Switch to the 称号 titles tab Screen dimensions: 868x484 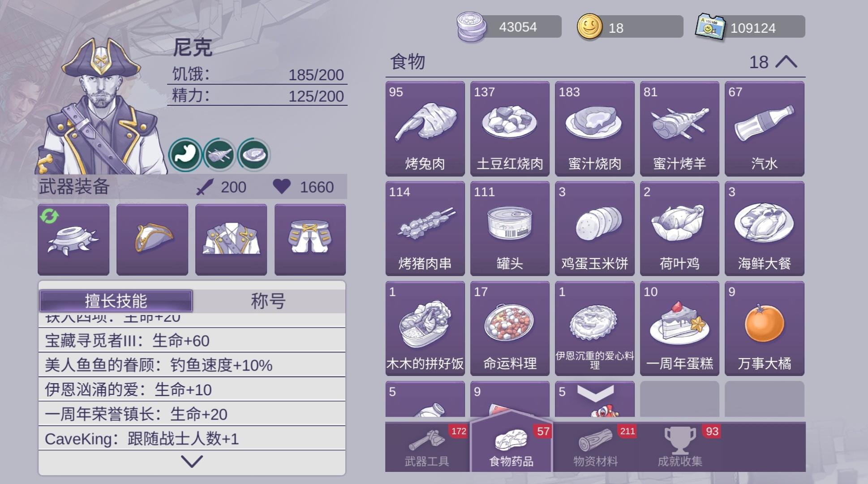269,301
